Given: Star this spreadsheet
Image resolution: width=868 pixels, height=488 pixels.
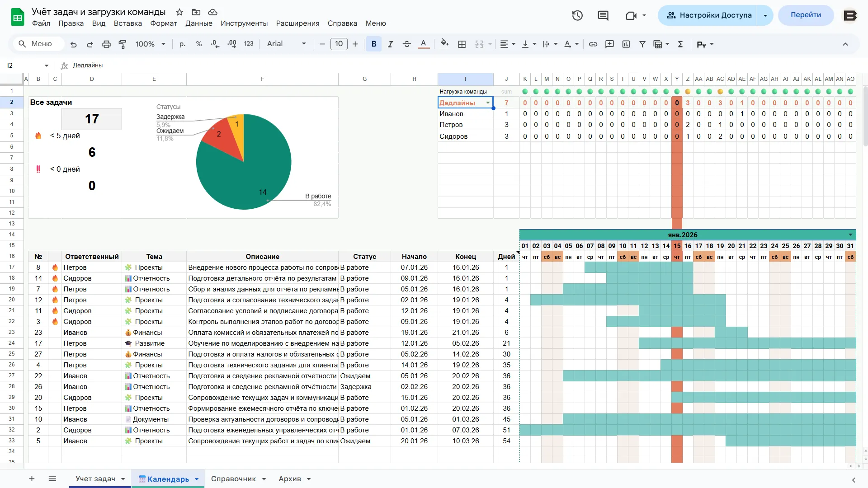Looking at the screenshot, I should click(179, 12).
